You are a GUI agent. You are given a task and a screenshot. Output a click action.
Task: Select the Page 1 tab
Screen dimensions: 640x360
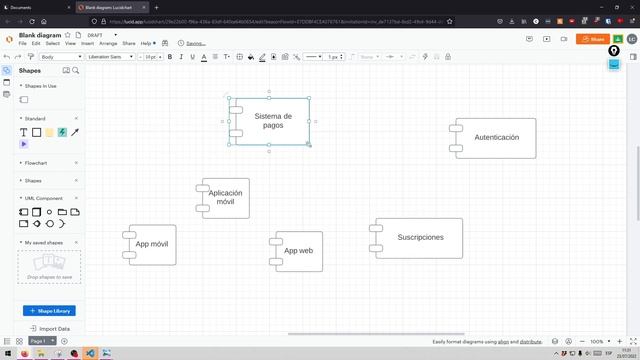click(42, 341)
